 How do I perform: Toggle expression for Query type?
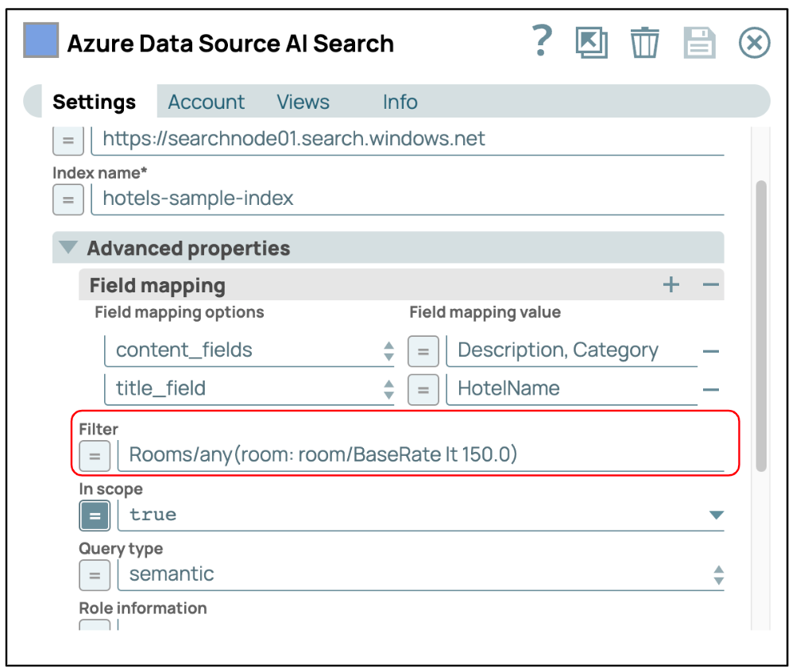pyautogui.click(x=95, y=574)
